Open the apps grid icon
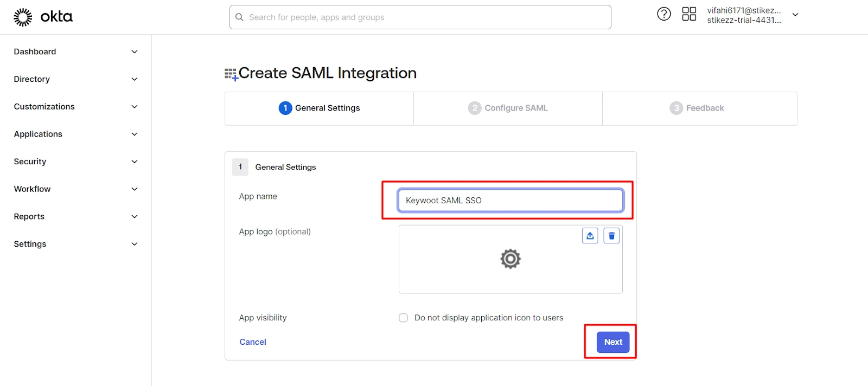868x386 pixels. pyautogui.click(x=689, y=14)
